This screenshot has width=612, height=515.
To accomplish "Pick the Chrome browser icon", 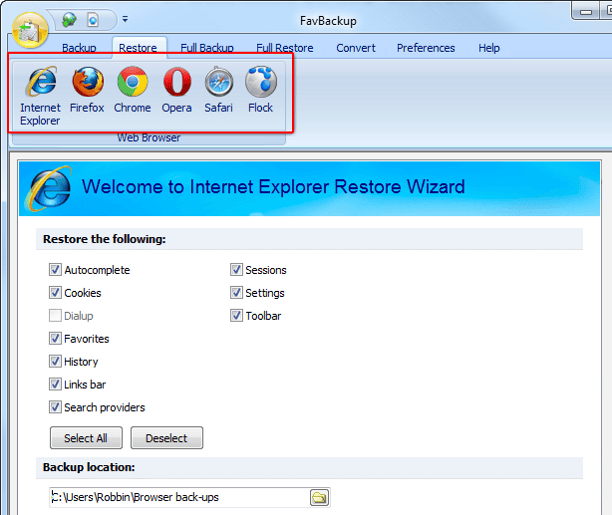I will coord(133,90).
